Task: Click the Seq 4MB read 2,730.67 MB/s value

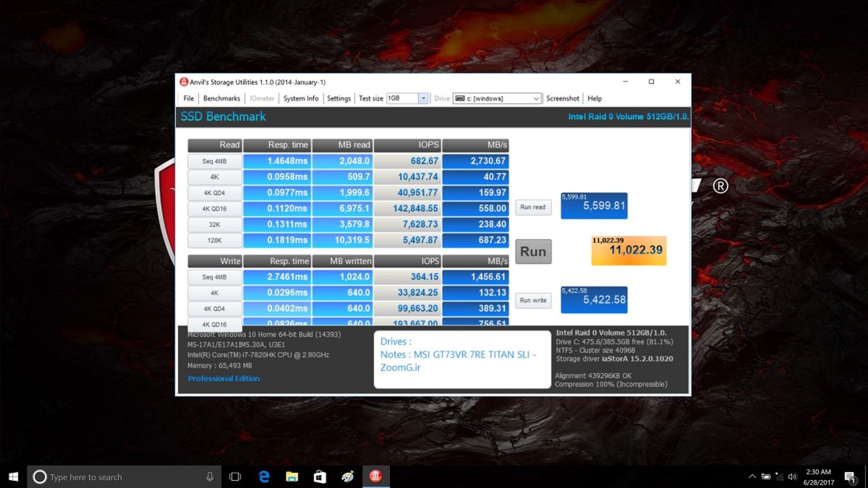Action: tap(476, 161)
